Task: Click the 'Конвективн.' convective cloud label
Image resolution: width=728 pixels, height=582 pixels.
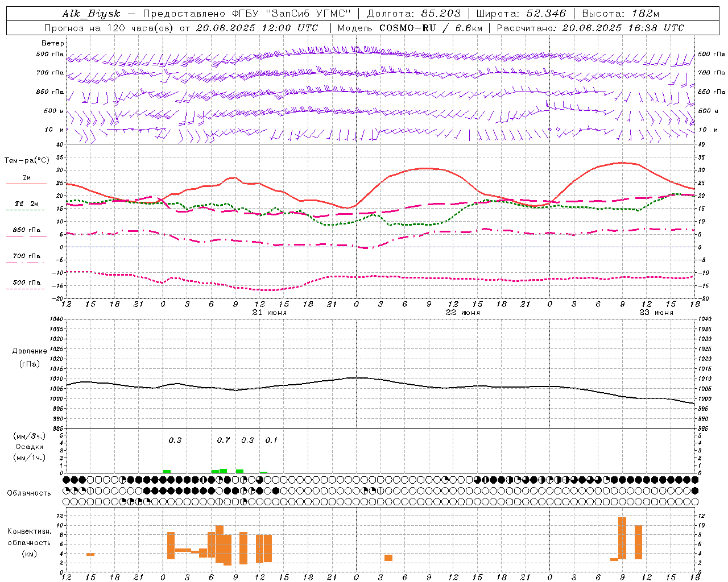Action: 30,531
